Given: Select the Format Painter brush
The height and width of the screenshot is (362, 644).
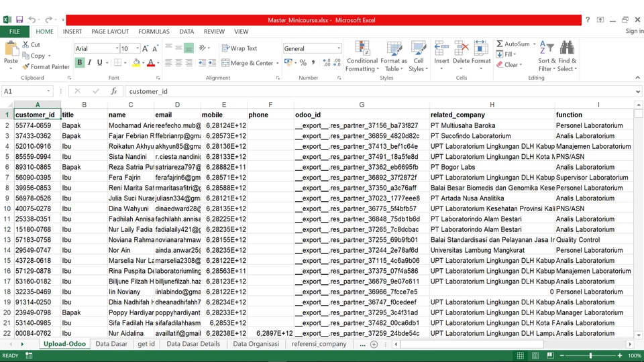Looking at the screenshot, I should point(46,66).
